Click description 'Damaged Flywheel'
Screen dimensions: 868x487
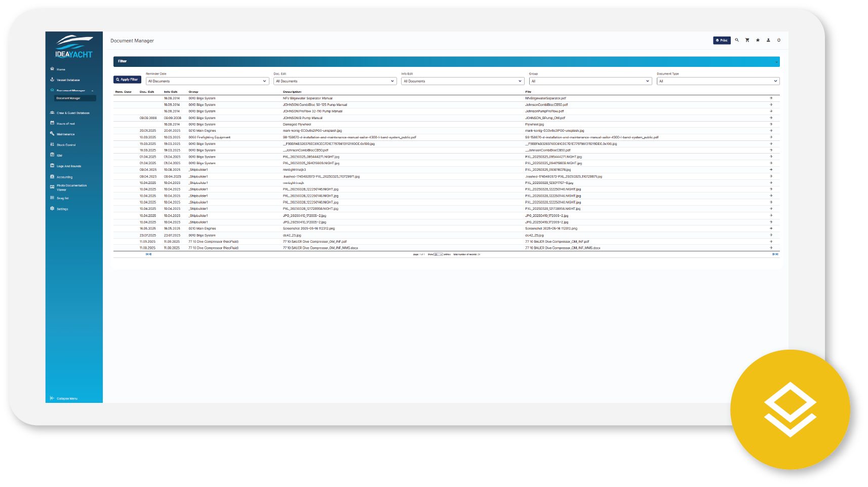tap(297, 124)
